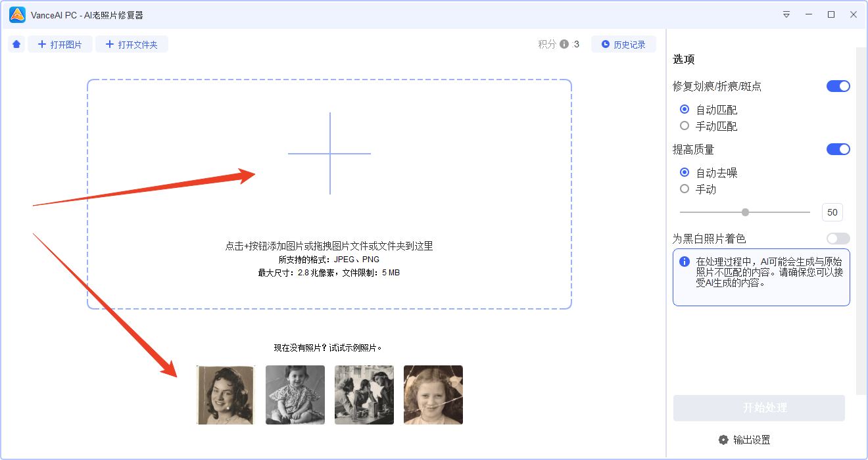Screen dimensions: 868x460
Task: Click the plus icon on the 打开图片 button
Action: click(43, 43)
